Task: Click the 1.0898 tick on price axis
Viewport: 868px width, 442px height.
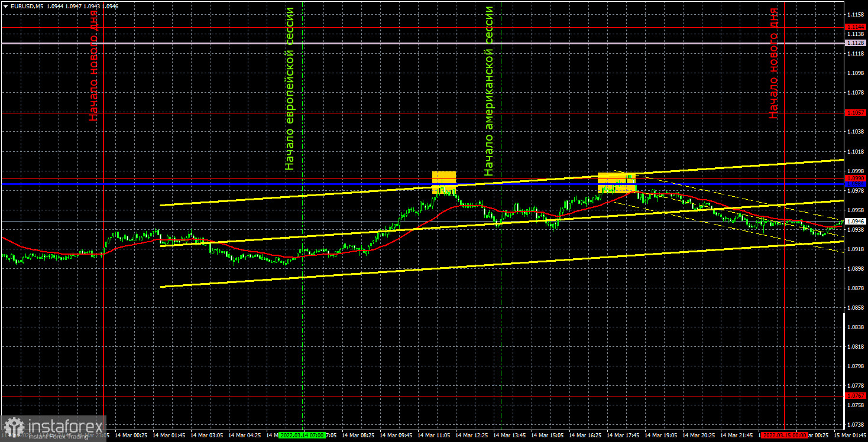Action: (855, 268)
